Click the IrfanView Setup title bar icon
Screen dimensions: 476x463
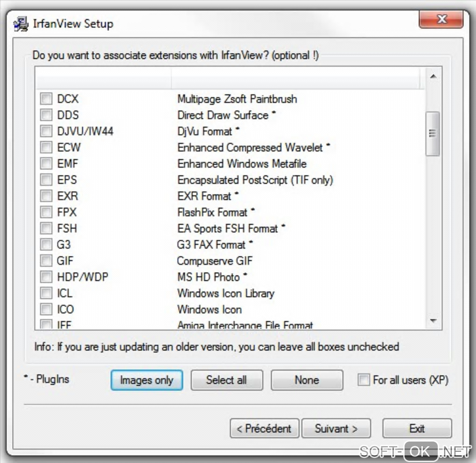21,24
